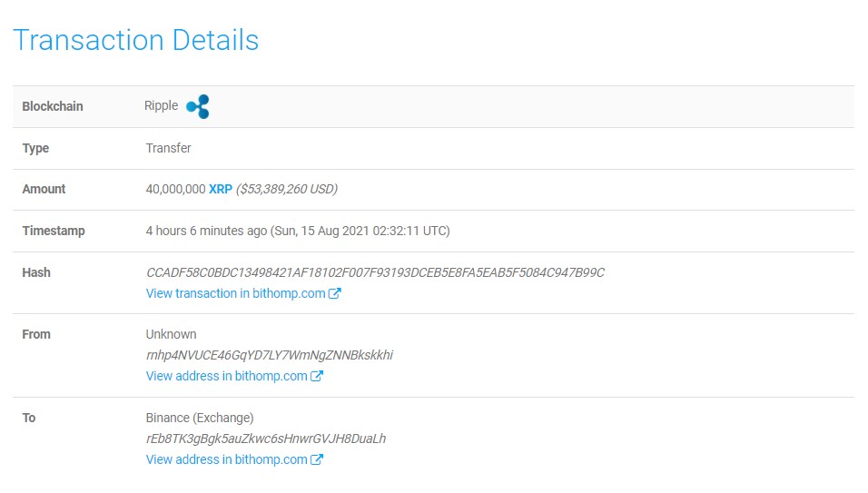868x493 pixels.
Task: Click external link icon in To row
Action: click(x=317, y=459)
